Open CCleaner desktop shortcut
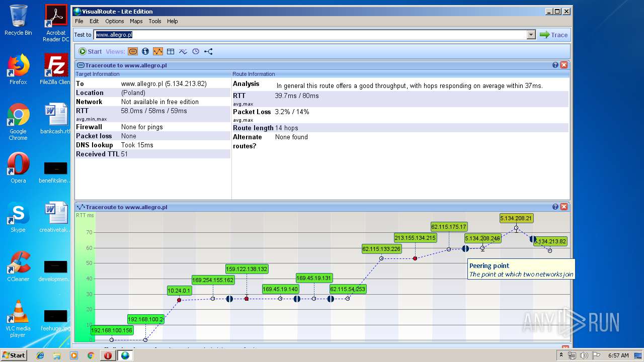Screen dimensions: 644x362 [18, 266]
